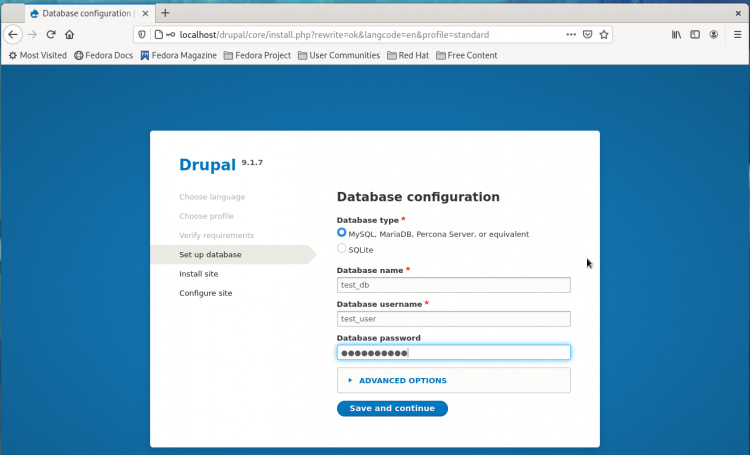Open the Most Visited bookmarks menu
The width and height of the screenshot is (750, 455).
pyautogui.click(x=37, y=55)
